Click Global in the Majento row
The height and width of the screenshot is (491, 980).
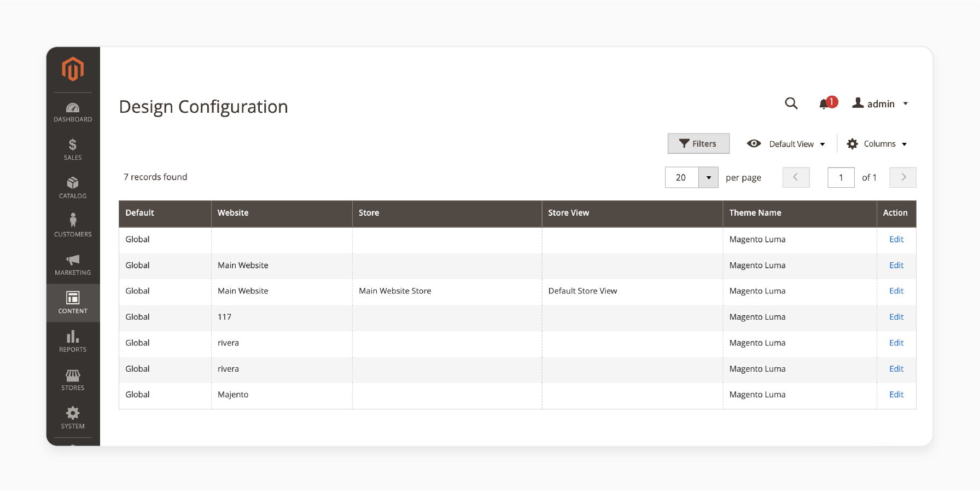click(x=137, y=394)
